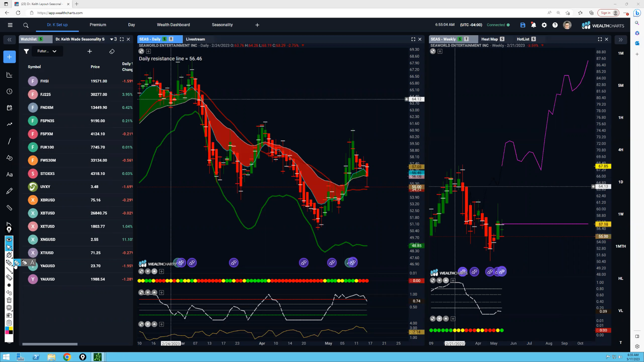
Task: Select the arrow cursor in annotation toolbar
Action: pyautogui.click(x=9, y=247)
